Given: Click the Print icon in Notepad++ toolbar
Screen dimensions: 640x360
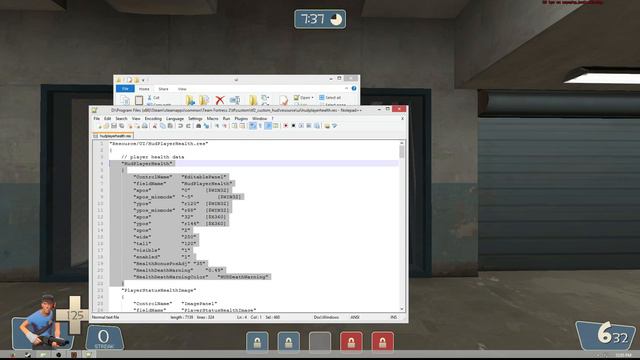Looking at the screenshot, I should [144, 126].
